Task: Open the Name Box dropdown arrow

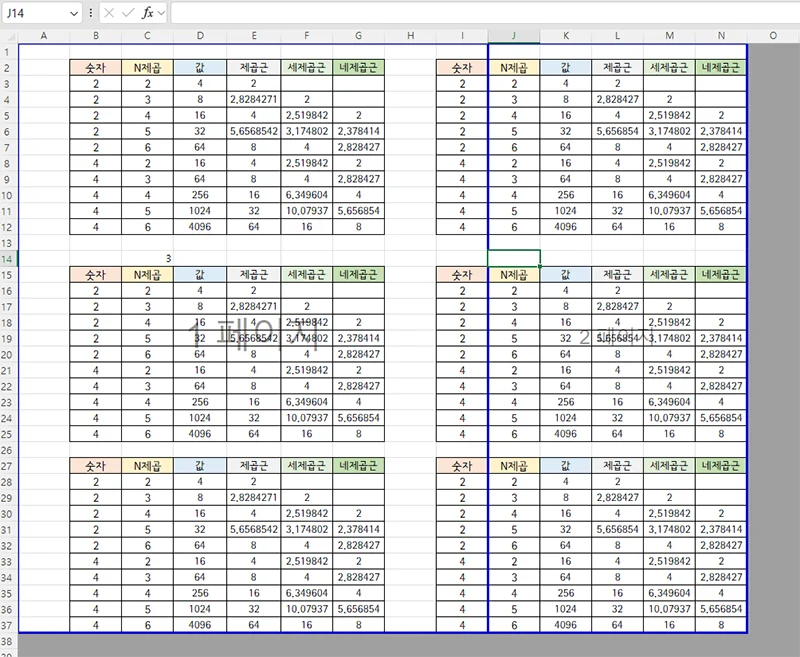Action: point(74,13)
